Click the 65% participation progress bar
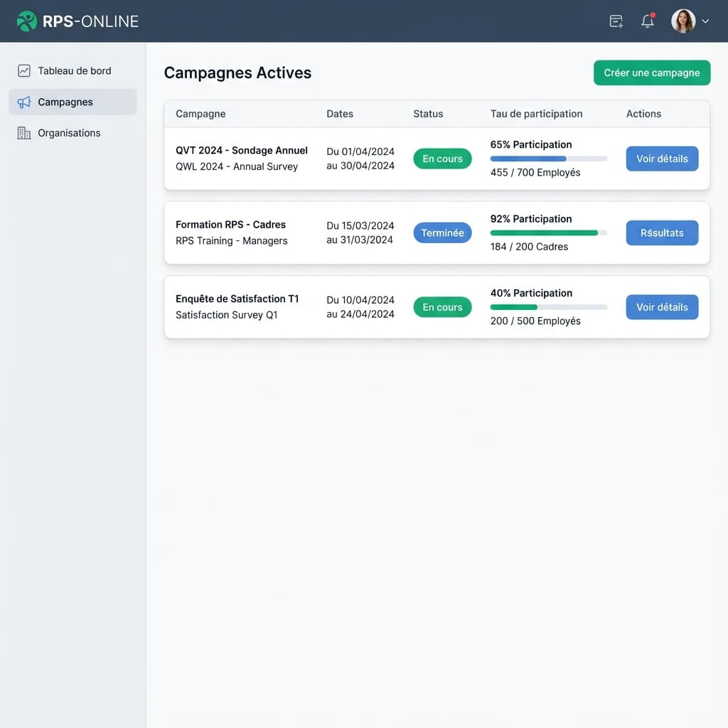Screen dimensions: 728x728 pyautogui.click(x=548, y=159)
